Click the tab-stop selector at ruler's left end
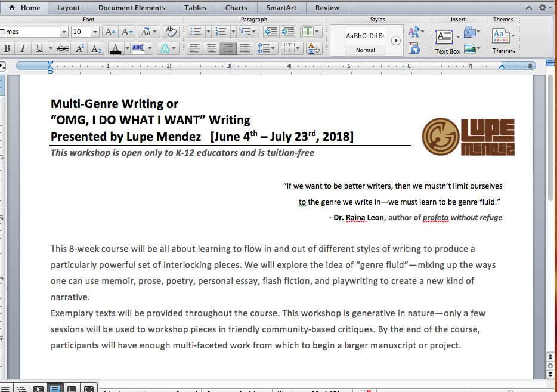 [2, 66]
